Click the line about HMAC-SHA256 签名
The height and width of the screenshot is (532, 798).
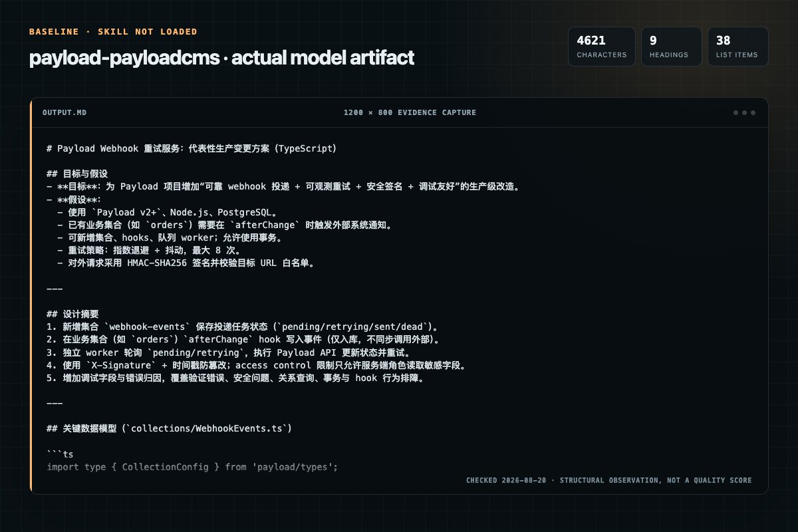click(x=186, y=262)
